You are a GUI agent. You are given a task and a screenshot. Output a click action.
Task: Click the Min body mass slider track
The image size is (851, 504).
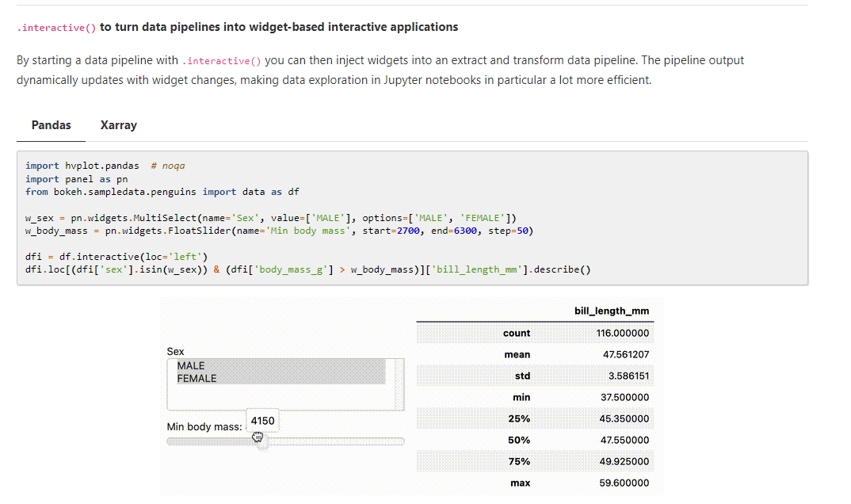[341, 441]
